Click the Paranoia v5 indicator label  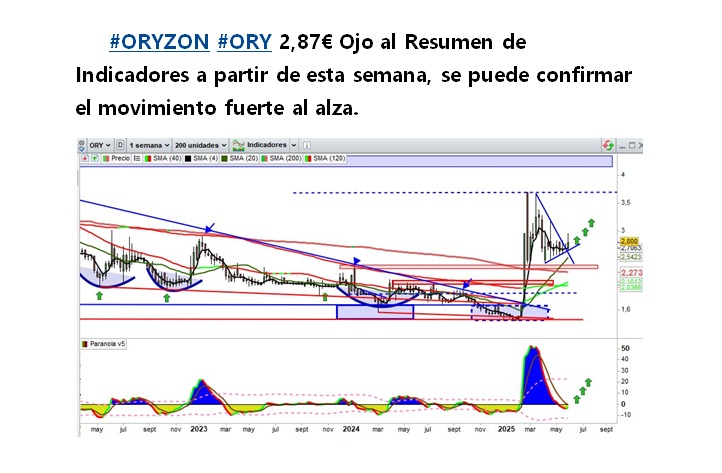(104, 344)
